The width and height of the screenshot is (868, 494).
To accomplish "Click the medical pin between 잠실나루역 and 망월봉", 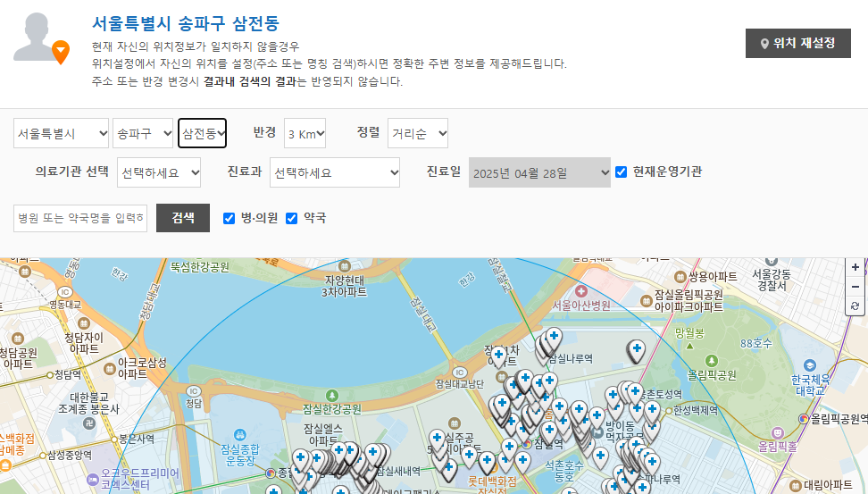I will [637, 350].
